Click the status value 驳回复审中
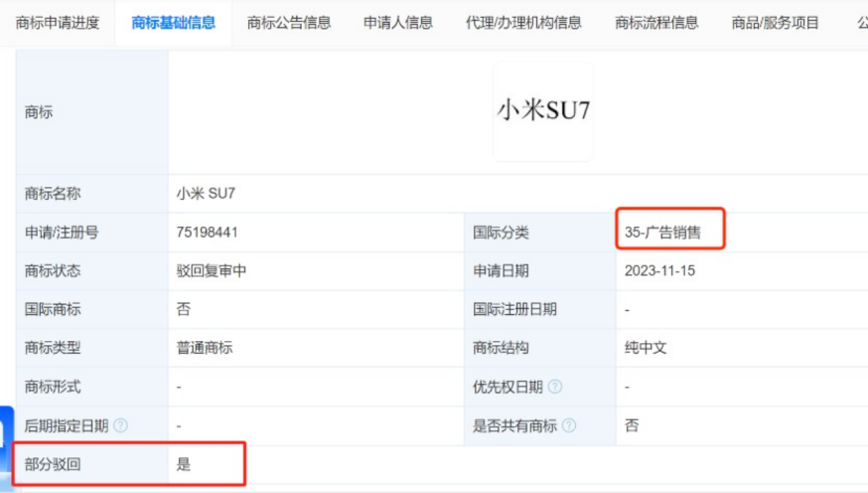 [x=212, y=271]
